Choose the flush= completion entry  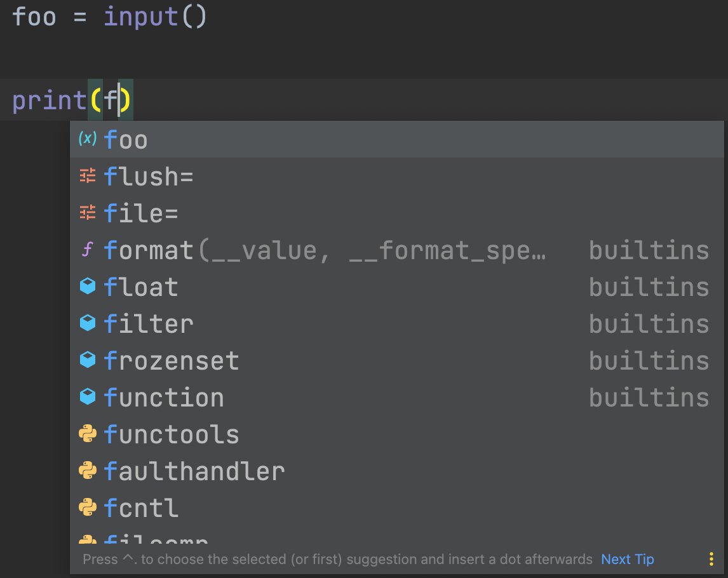(x=147, y=176)
